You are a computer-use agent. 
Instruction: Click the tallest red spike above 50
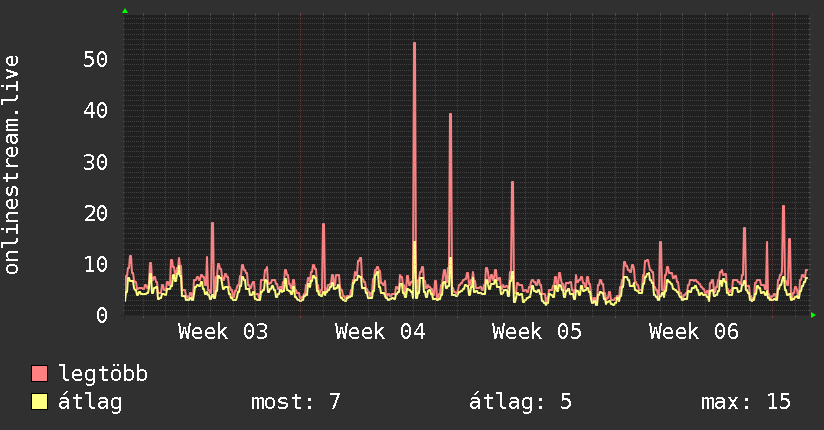pos(415,142)
